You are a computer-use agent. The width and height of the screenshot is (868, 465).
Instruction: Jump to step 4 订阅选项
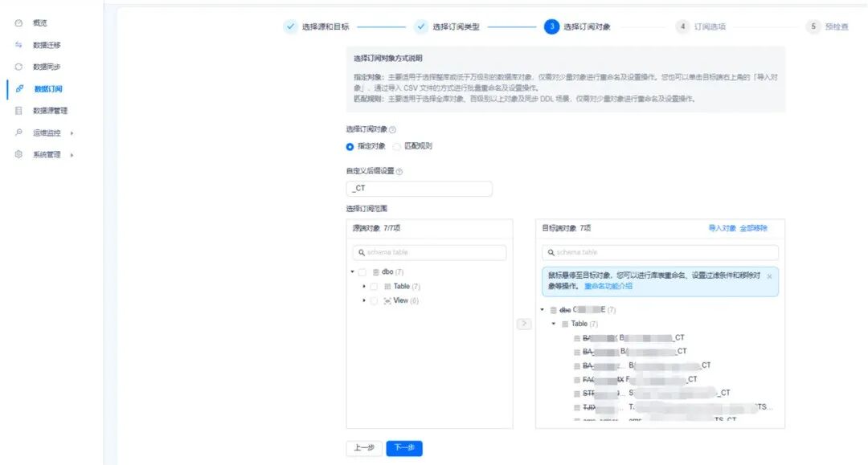701,27
